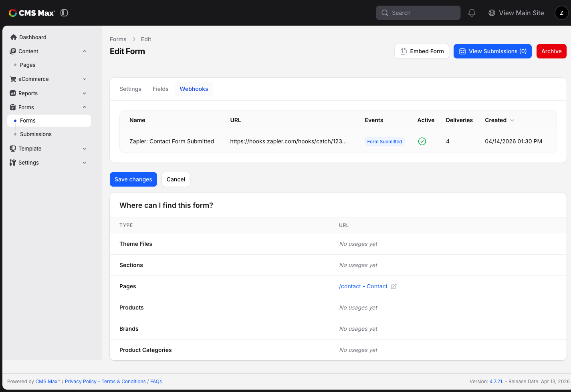Switch to the Fields tab
Viewport: 571px width, 392px height.
pos(160,89)
